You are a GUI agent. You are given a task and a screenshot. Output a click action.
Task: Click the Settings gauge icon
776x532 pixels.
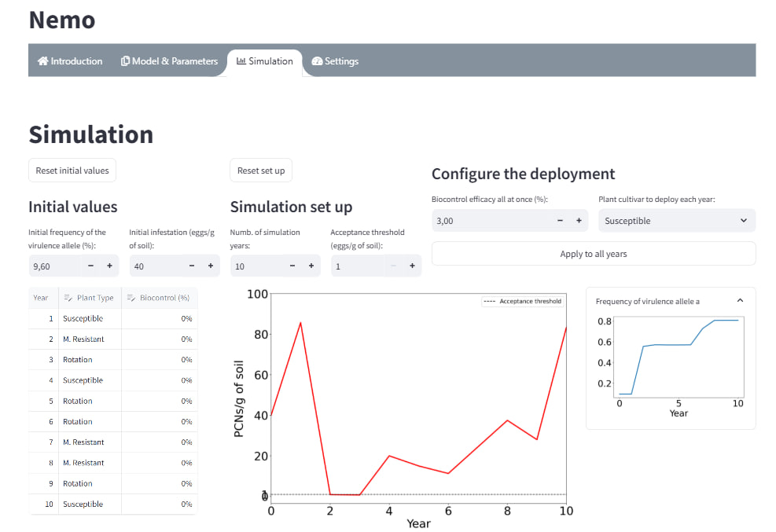pos(317,61)
